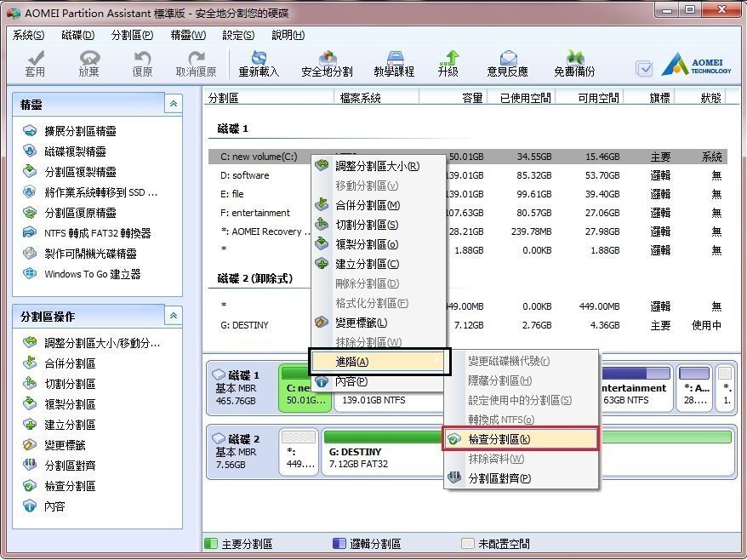Image resolution: width=747 pixels, height=560 pixels.
Task: Open the 磁碟(D) menu
Action: 78,35
